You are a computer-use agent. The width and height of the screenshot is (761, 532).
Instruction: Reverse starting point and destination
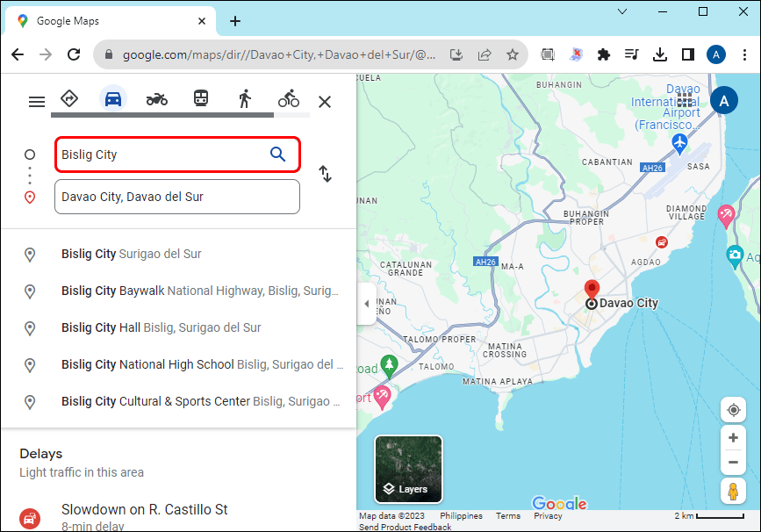325,174
